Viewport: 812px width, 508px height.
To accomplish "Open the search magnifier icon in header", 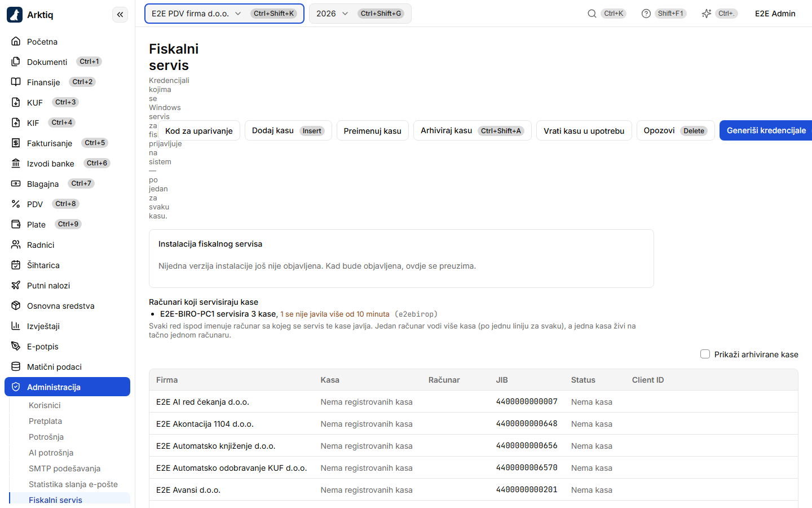I will click(x=592, y=14).
